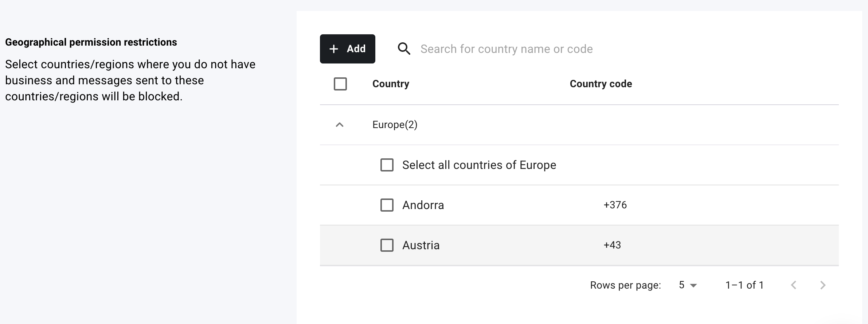868x324 pixels.
Task: Click the Geographical permission restrictions heading
Action: 91,42
